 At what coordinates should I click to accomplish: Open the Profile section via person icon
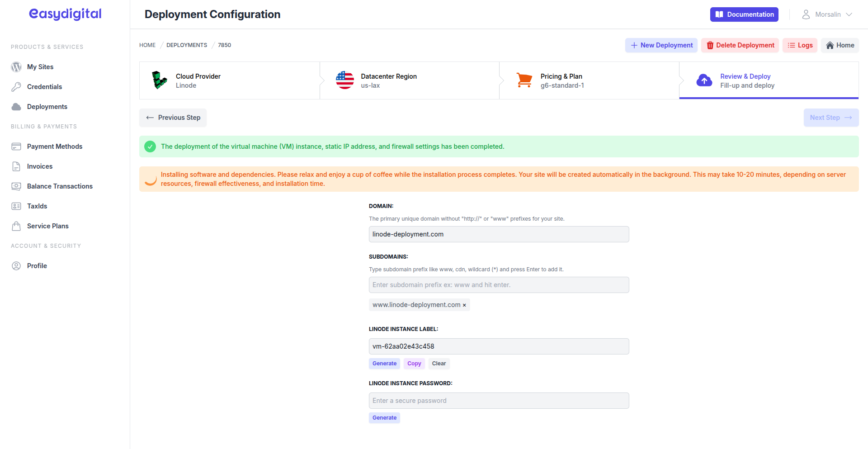tap(16, 265)
